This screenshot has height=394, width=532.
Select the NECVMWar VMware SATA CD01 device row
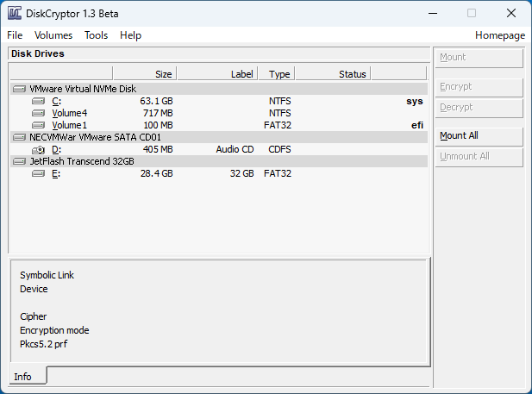[x=219, y=137]
